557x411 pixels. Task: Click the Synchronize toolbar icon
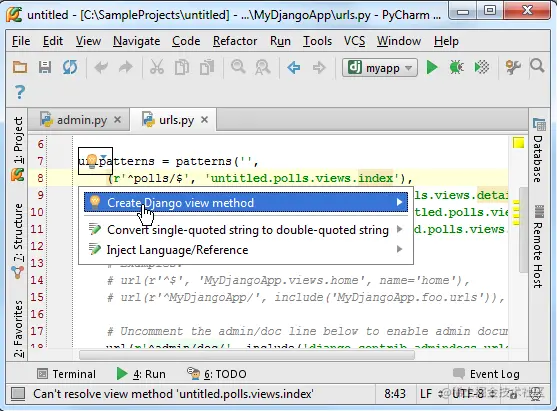click(70, 67)
